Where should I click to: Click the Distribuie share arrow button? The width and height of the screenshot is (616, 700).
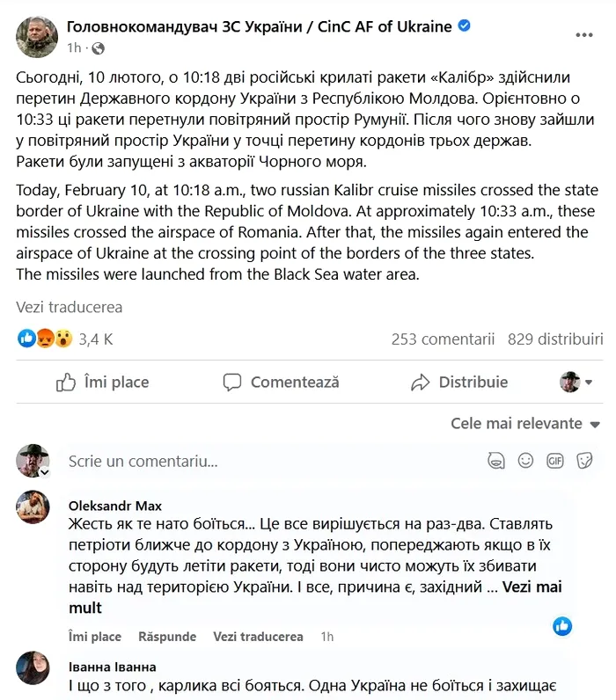pyautogui.click(x=459, y=383)
